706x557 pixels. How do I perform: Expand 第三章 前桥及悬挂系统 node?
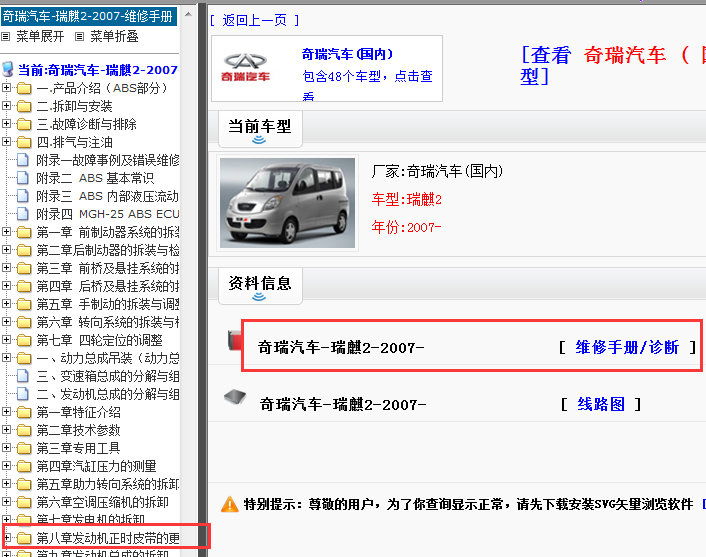point(6,267)
